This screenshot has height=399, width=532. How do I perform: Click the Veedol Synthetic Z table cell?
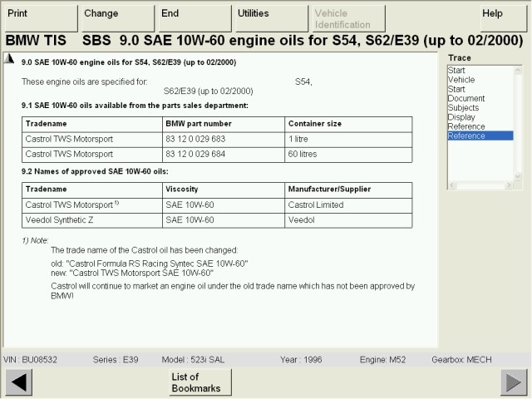click(x=58, y=219)
